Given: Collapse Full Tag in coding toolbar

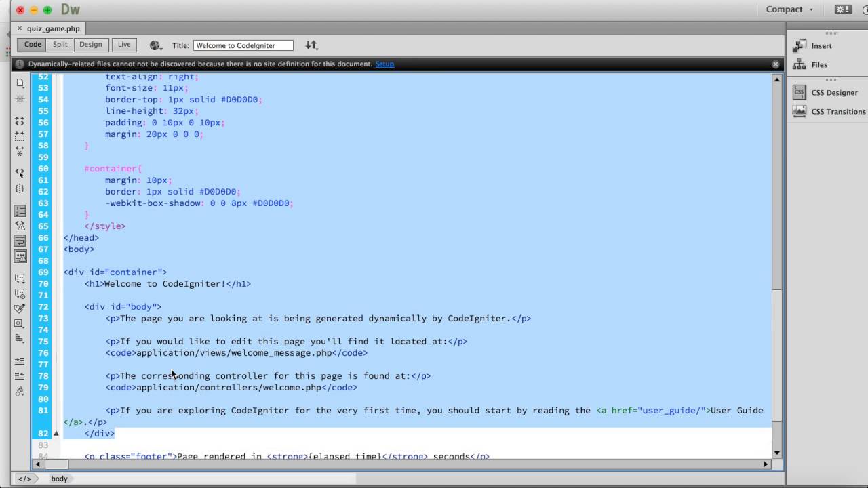Looking at the screenshot, I should (x=20, y=121).
